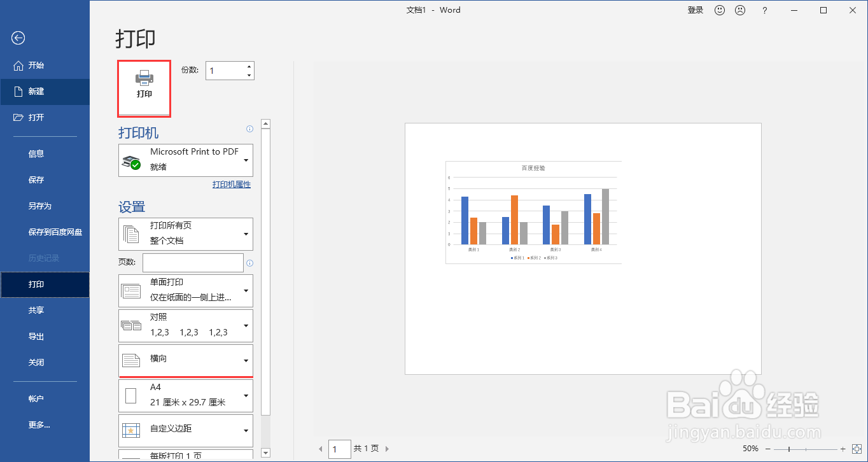The width and height of the screenshot is (868, 462).
Task: Click the zoom out minus icon
Action: (768, 449)
